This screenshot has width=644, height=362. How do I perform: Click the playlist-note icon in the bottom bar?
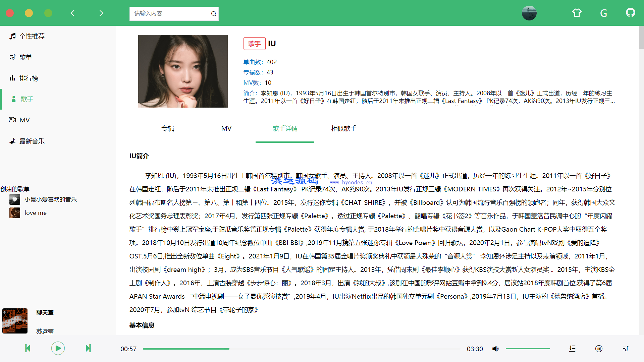pos(625,349)
